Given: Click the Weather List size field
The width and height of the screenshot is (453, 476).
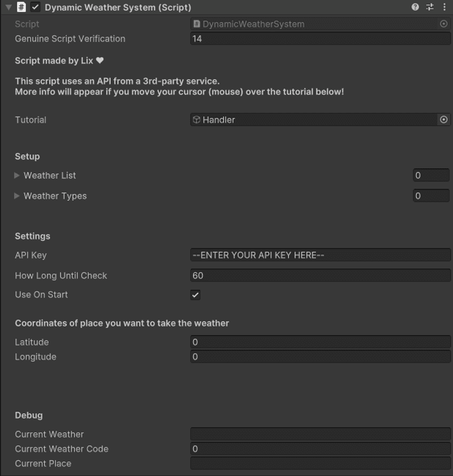Looking at the screenshot, I should [x=430, y=175].
